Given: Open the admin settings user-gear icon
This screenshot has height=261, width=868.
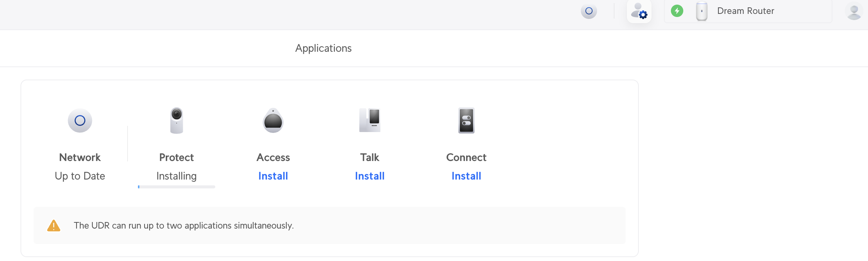Looking at the screenshot, I should point(639,11).
